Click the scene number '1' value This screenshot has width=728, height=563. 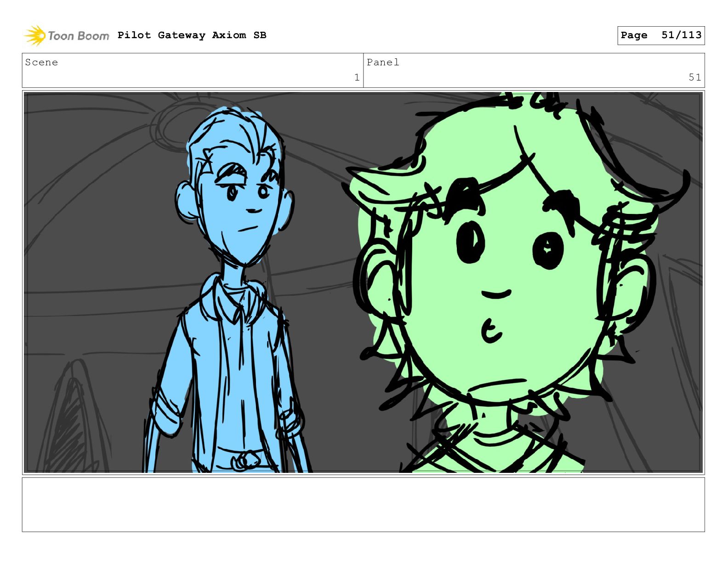(x=357, y=77)
